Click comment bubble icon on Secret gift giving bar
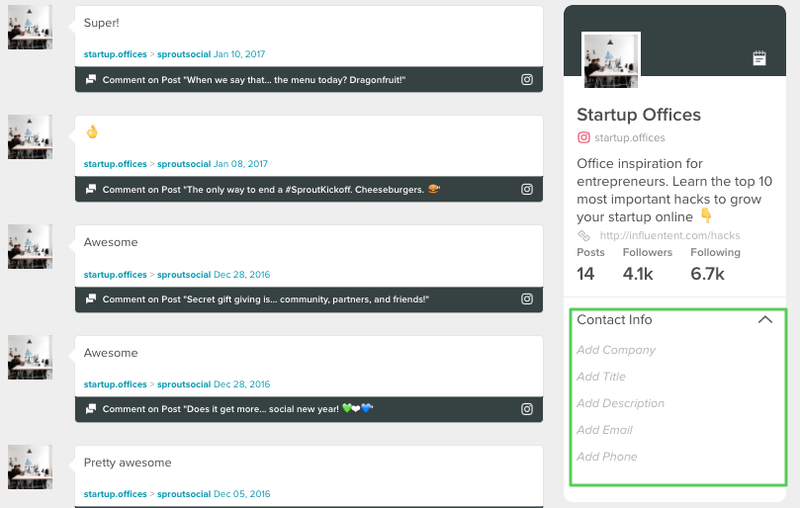The image size is (800, 508). coord(91,299)
